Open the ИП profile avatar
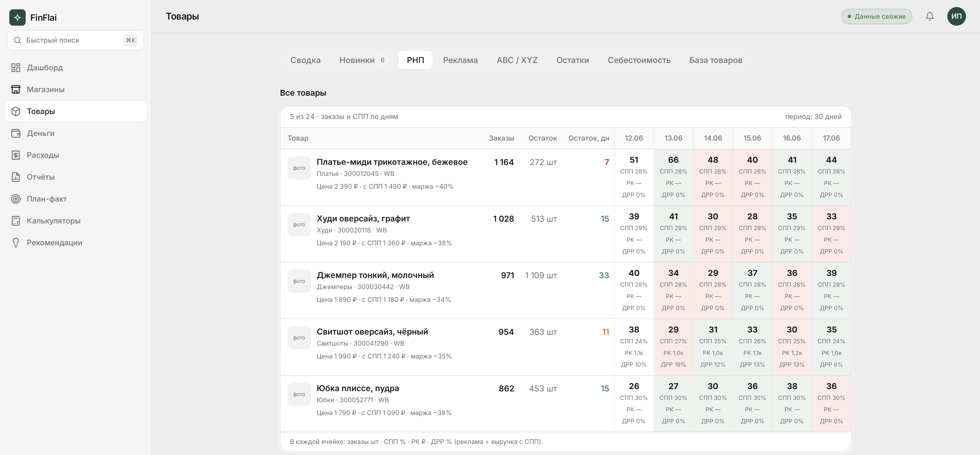 click(956, 16)
